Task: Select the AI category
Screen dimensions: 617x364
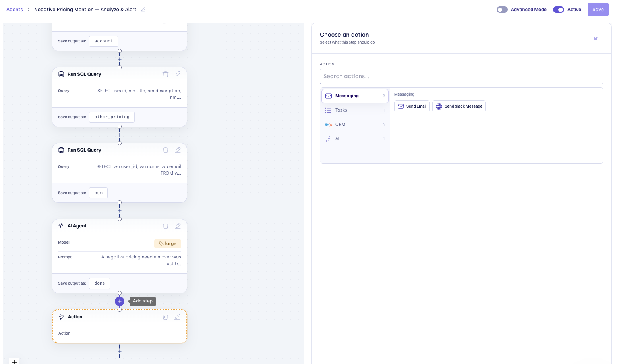Action: coord(355,139)
